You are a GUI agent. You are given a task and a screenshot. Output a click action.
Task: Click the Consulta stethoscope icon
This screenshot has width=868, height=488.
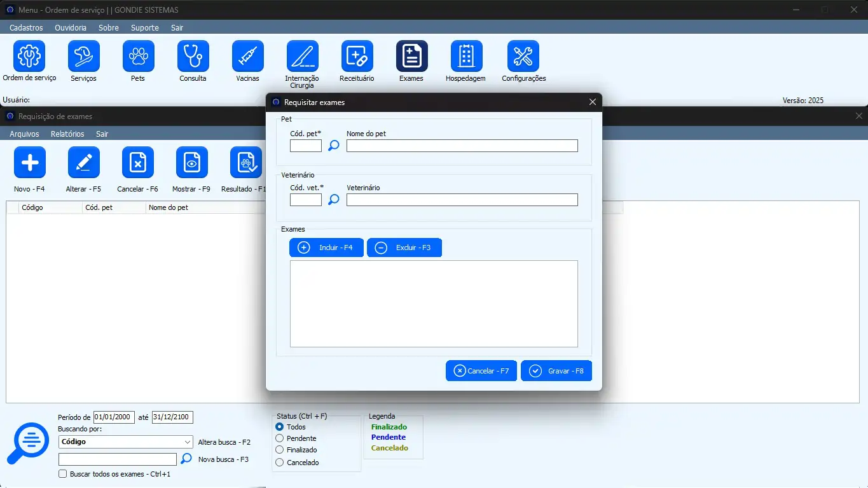tap(193, 57)
